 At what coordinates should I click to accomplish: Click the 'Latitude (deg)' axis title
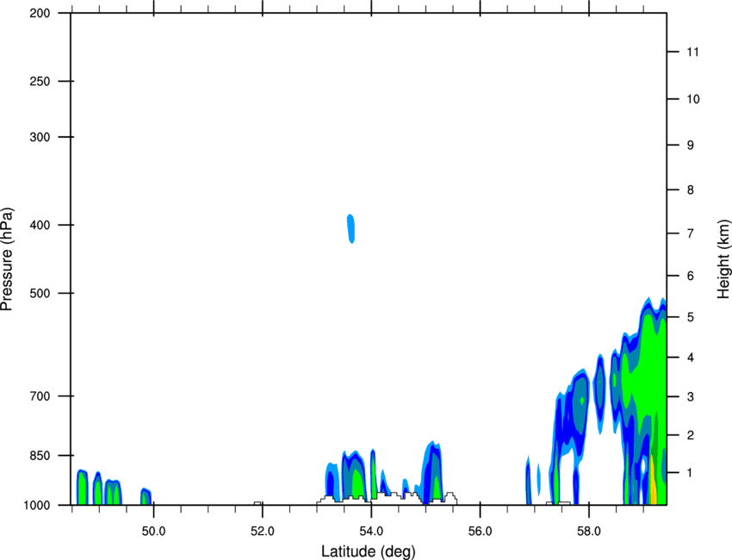(x=368, y=551)
